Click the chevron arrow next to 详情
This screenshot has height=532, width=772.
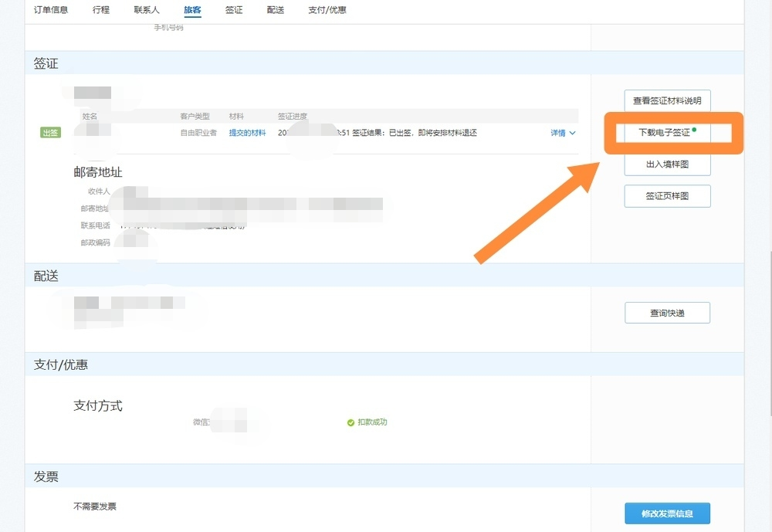(572, 134)
